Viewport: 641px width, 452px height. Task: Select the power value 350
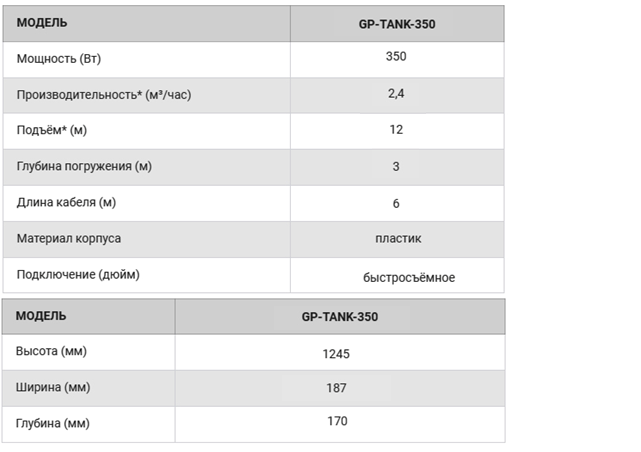pos(396,56)
